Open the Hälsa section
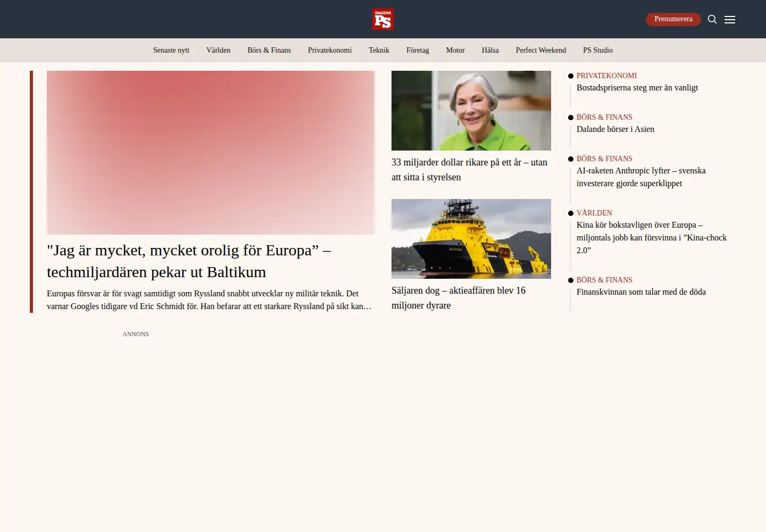Image resolution: width=766 pixels, height=532 pixels. coord(490,50)
